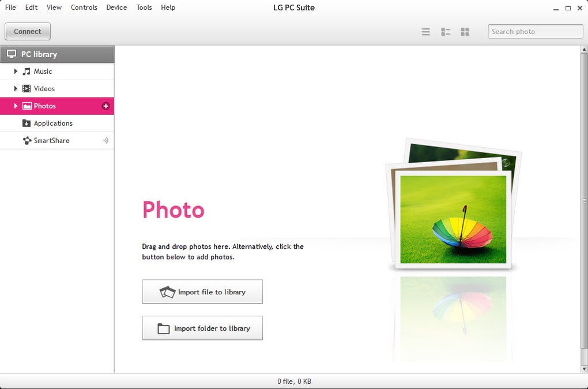Click the Applications download icon in sidebar

point(27,123)
